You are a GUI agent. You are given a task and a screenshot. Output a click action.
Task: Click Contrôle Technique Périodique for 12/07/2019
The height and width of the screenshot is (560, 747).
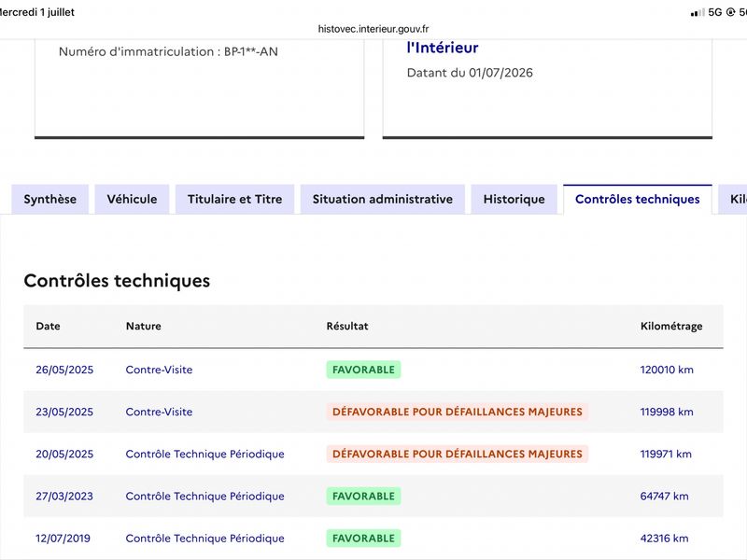204,539
